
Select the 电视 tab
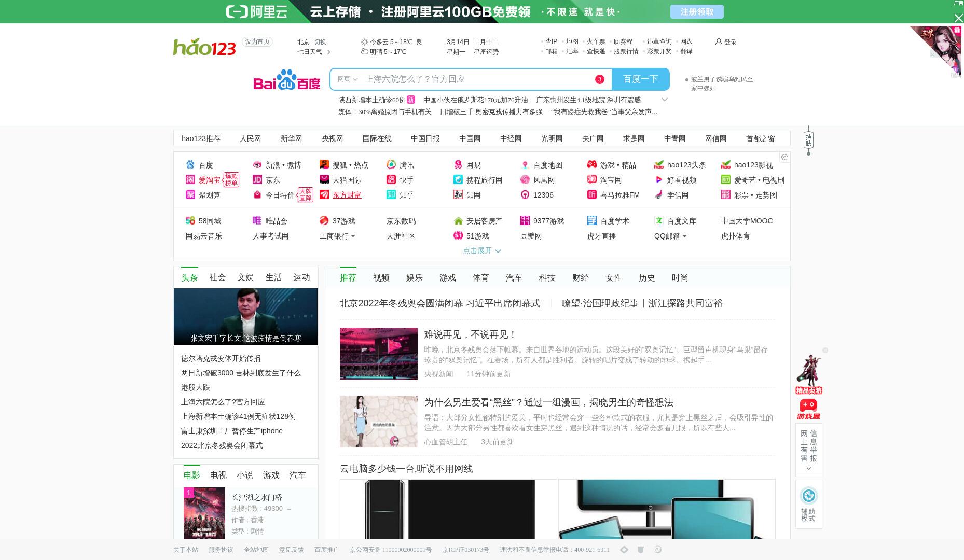coord(218,475)
